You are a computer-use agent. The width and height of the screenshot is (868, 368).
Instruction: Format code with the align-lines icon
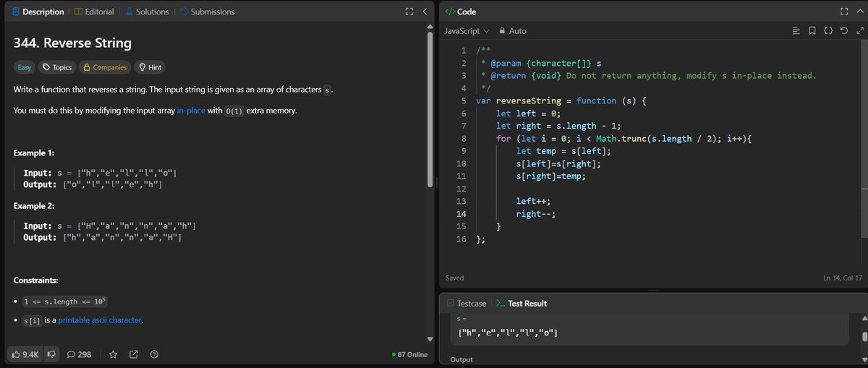796,31
